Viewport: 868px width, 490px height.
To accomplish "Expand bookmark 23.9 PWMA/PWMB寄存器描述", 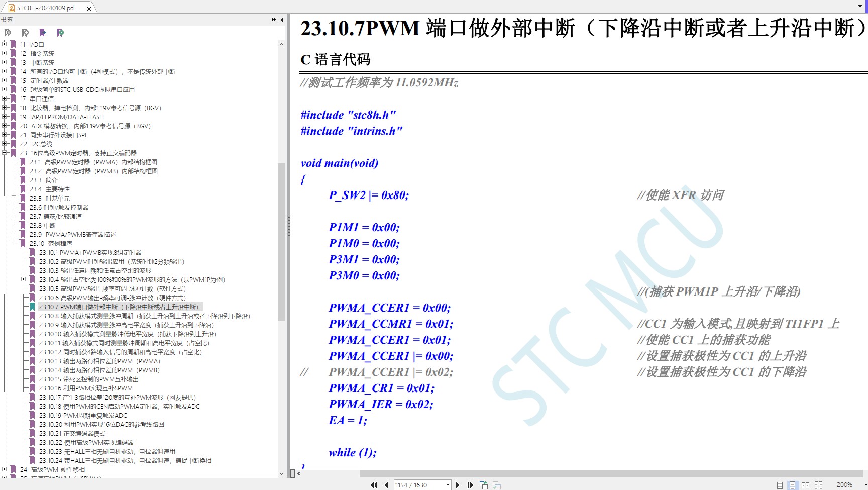I will coord(14,234).
